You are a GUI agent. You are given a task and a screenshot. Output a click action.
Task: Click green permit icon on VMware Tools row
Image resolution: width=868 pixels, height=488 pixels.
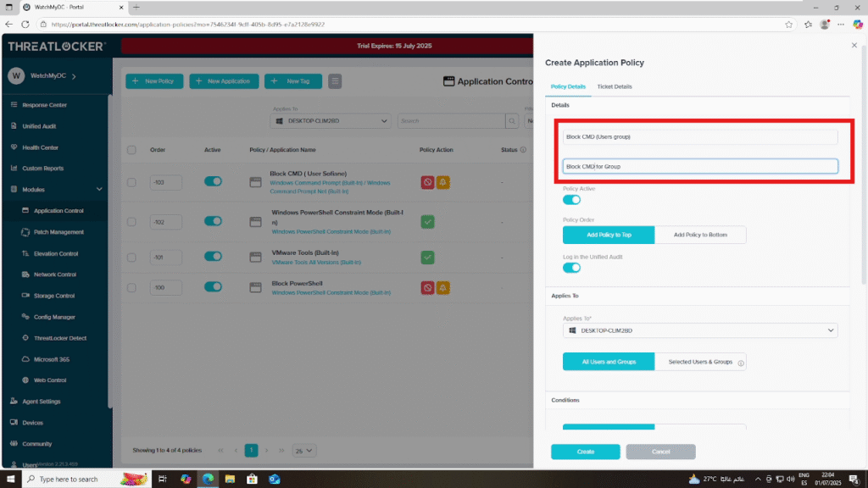427,258
